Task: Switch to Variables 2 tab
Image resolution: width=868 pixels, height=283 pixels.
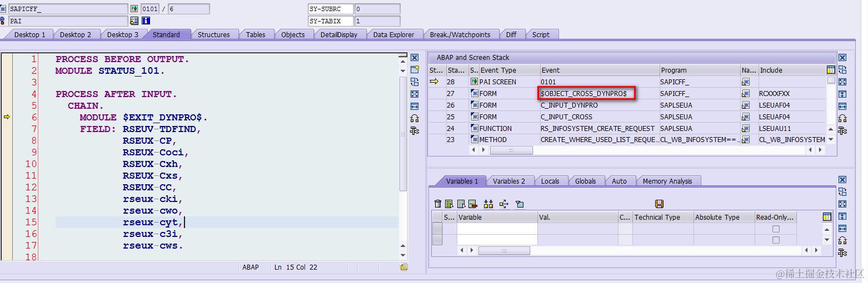Action: click(509, 181)
